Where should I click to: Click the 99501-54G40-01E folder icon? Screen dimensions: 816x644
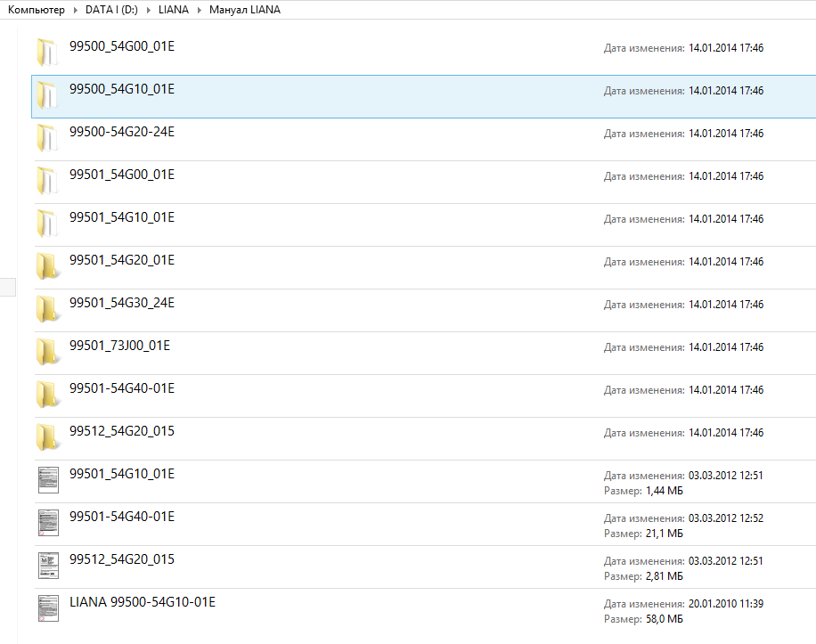48,395
